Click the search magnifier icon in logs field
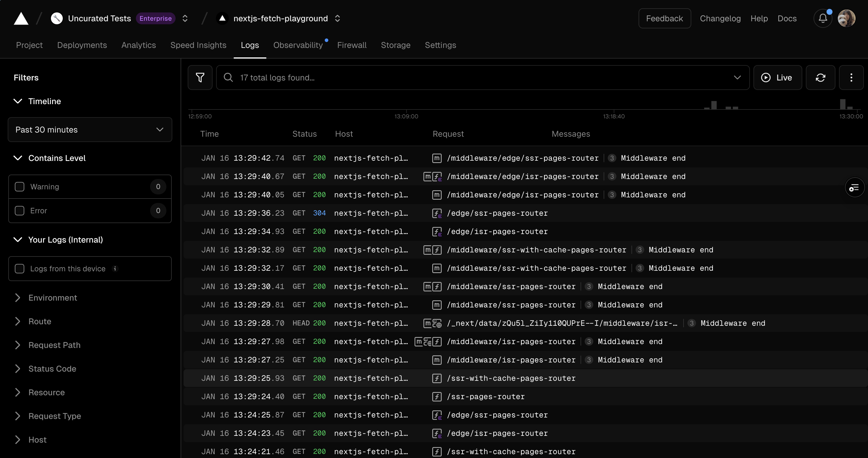This screenshot has height=458, width=868. 229,78
